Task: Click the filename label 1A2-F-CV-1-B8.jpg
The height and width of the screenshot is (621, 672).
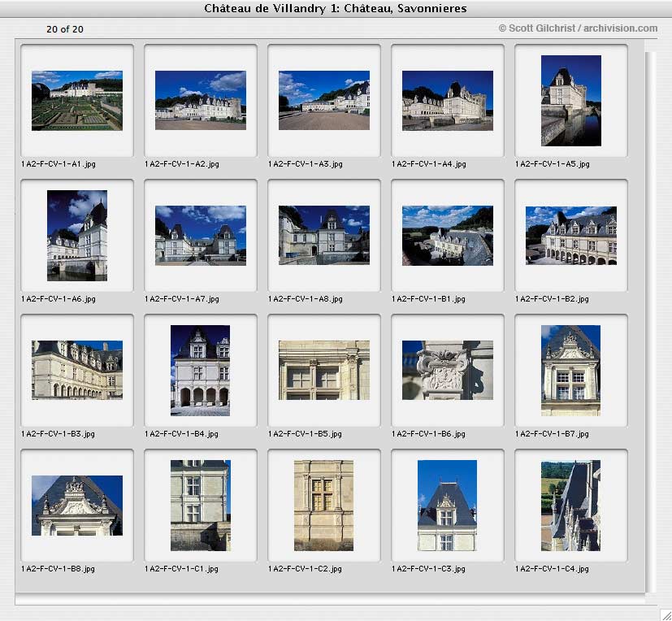Action: [x=58, y=569]
